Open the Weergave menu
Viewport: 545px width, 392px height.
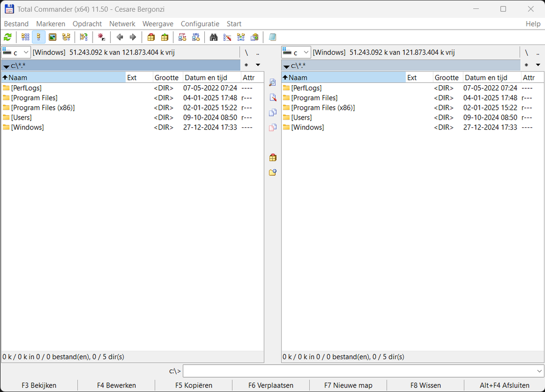click(158, 24)
